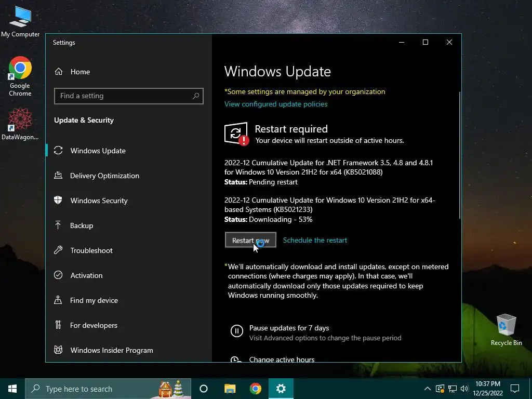Viewport: 532px width, 399px height.
Task: Click the Status: Pending restart text
Action: tap(261, 182)
